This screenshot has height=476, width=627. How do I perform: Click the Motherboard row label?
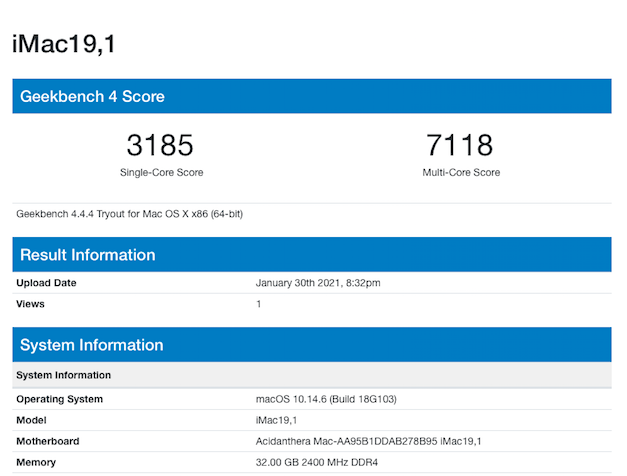pos(47,441)
